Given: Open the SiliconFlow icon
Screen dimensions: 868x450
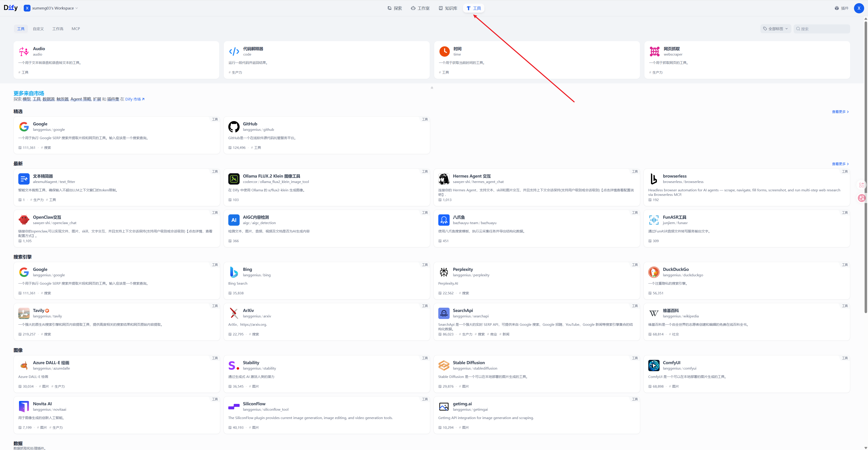Looking at the screenshot, I should (234, 407).
